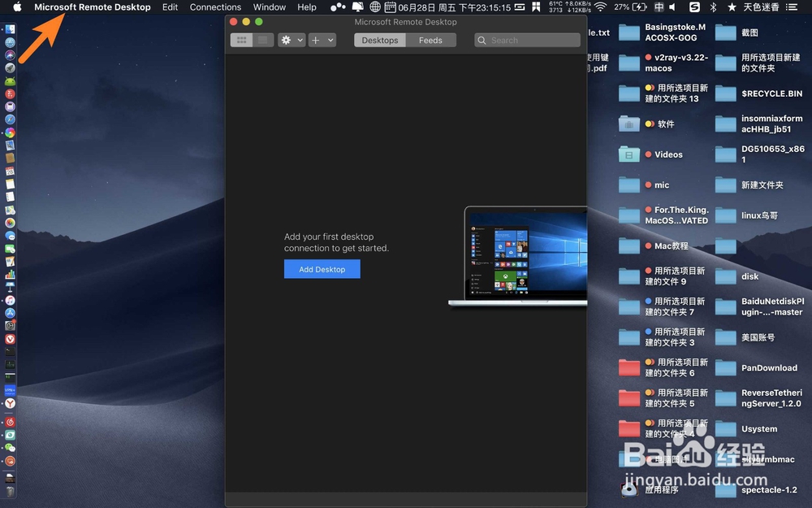812x508 pixels.
Task: Click the Add Desktop button
Action: pos(322,268)
